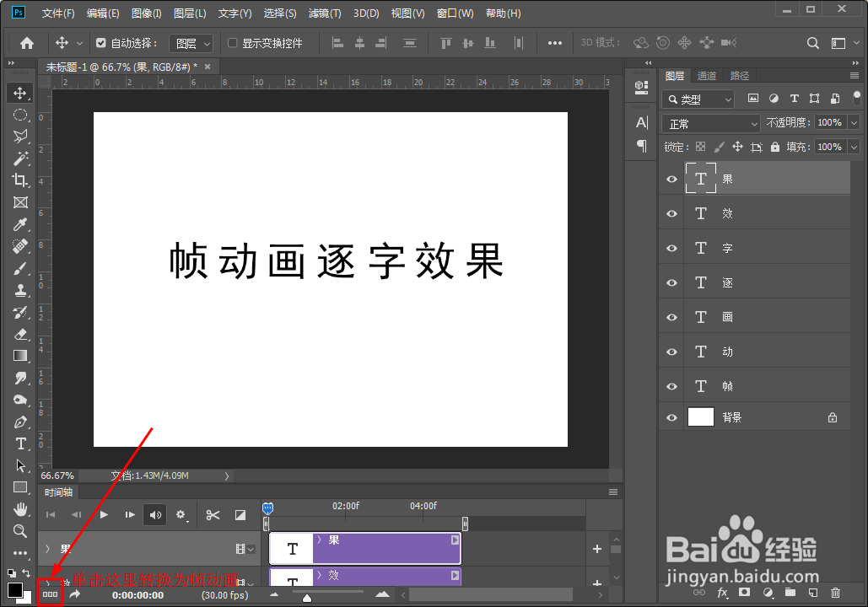Select the Pen tool
Image resolution: width=868 pixels, height=607 pixels.
point(20,422)
